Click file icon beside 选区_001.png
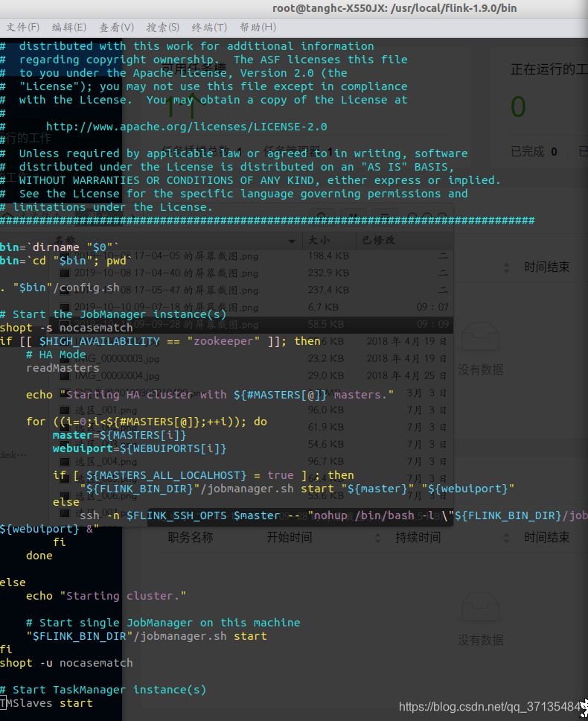588x721 pixels. tap(65, 410)
